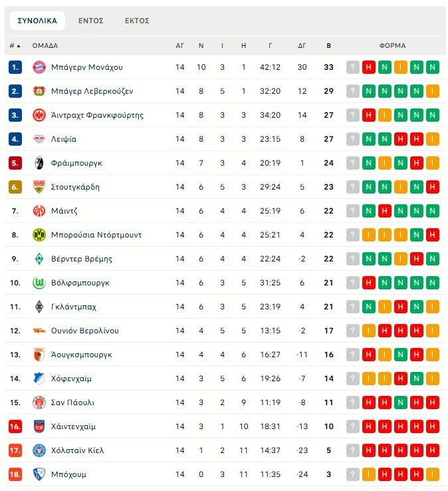Click the Hoffenheim team crest
The image size is (448, 491).
tap(39, 379)
